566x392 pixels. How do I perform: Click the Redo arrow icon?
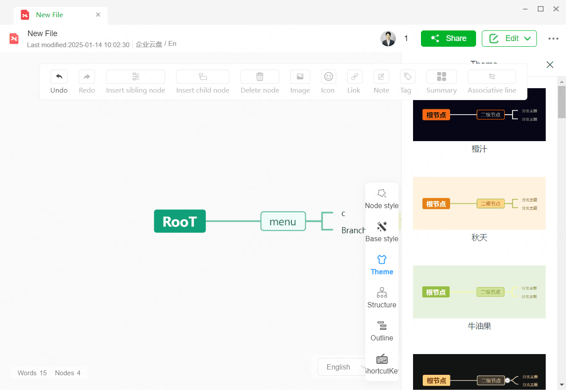click(87, 77)
